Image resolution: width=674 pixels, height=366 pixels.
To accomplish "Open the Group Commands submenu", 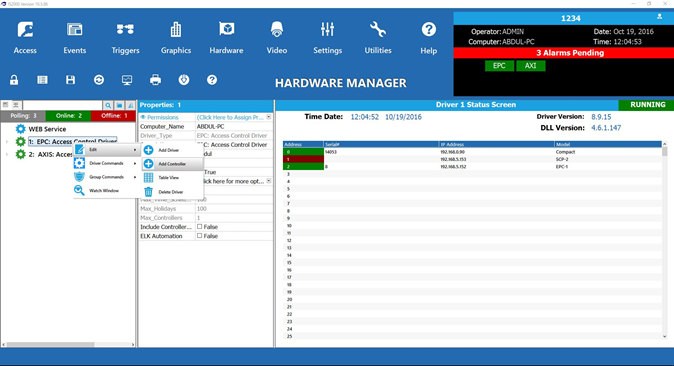I will (106, 177).
